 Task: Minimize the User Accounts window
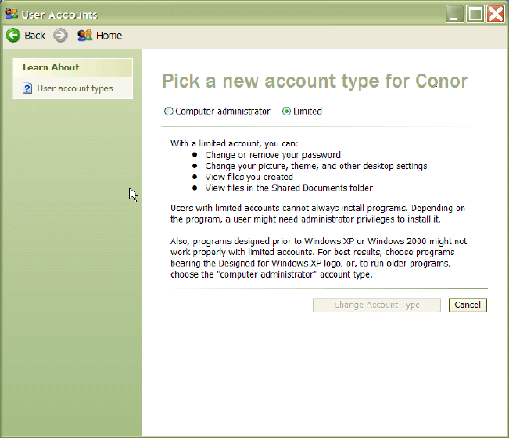click(x=455, y=14)
